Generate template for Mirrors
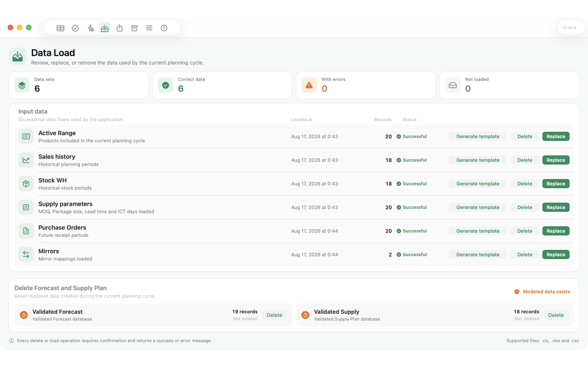This screenshot has width=588, height=368. [478, 255]
